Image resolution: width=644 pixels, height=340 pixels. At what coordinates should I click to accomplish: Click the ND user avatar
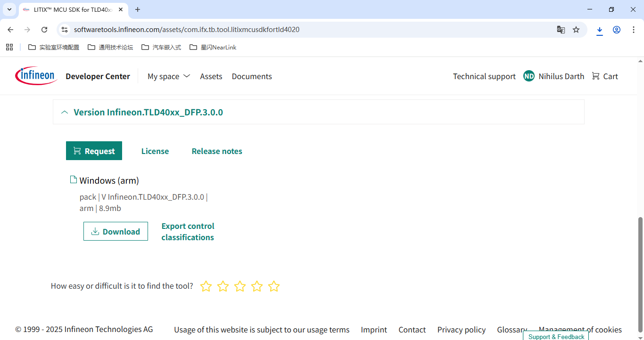529,76
